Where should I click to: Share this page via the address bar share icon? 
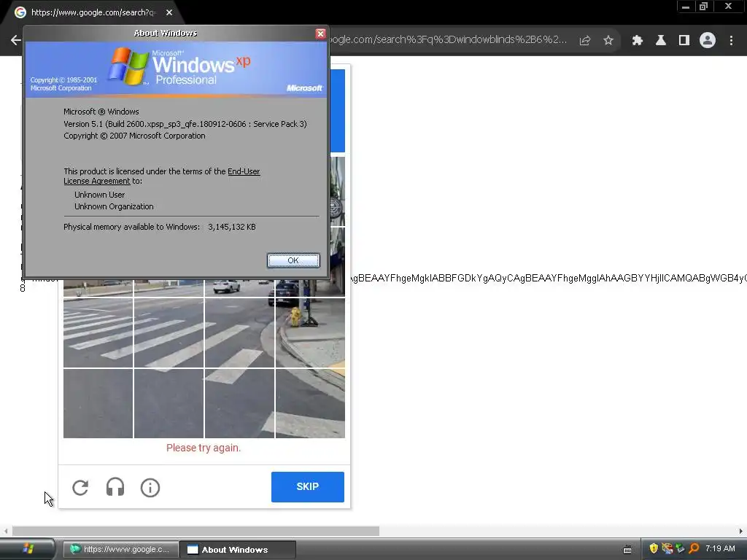pyautogui.click(x=585, y=41)
